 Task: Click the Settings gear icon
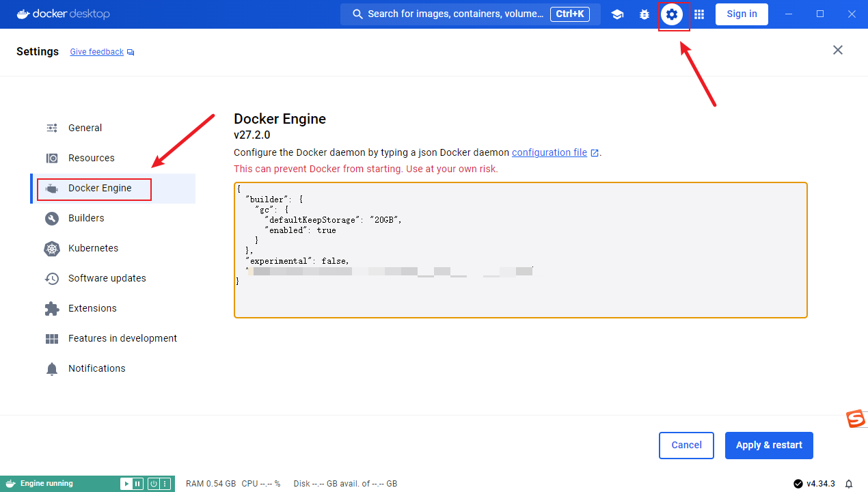tap(672, 14)
